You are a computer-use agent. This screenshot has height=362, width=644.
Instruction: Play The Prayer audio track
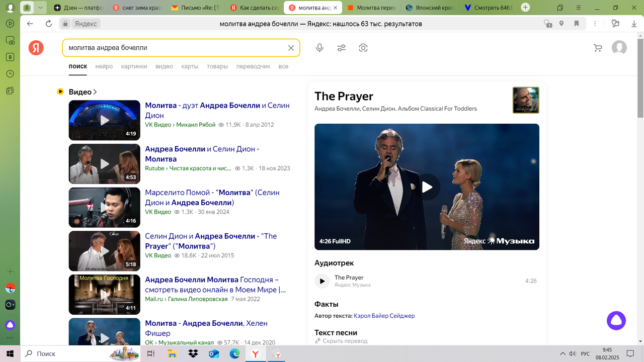coord(322,281)
